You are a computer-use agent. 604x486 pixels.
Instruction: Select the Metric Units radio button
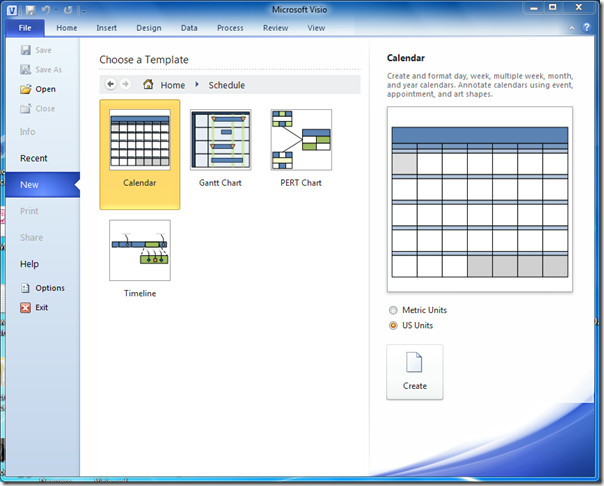(393, 310)
